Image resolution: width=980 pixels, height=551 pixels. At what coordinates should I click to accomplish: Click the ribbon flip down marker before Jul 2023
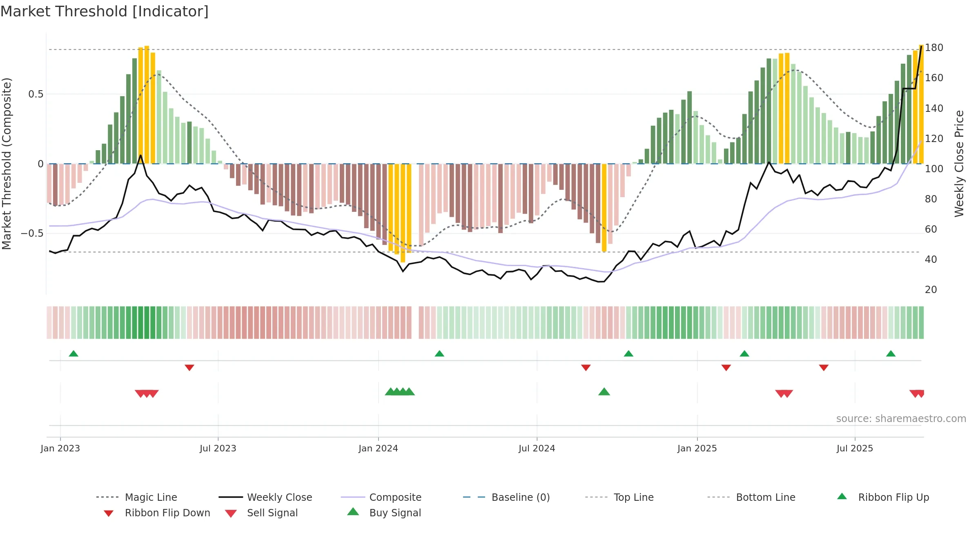pyautogui.click(x=189, y=368)
